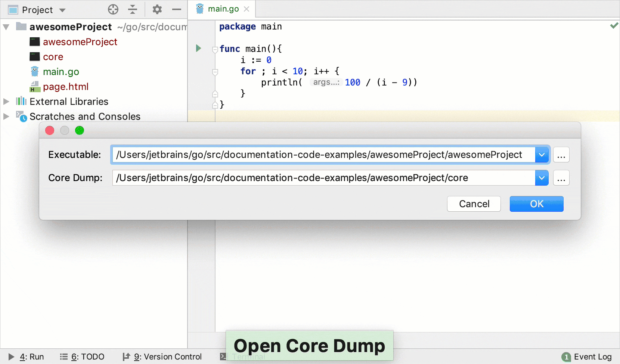This screenshot has height=364, width=620.
Task: Open the Core Dump path history dropdown
Action: [542, 178]
